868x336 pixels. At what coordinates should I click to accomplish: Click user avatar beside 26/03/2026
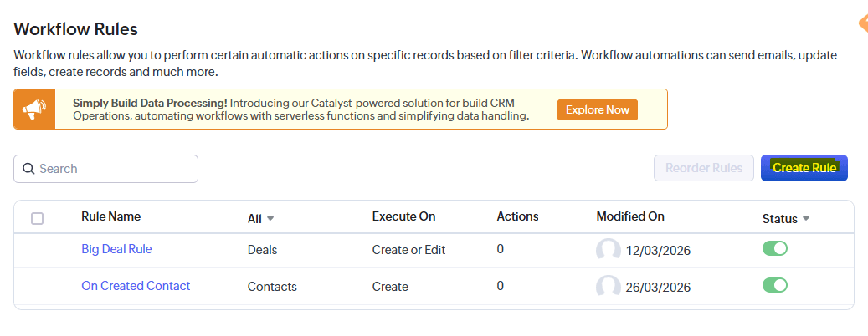(608, 286)
